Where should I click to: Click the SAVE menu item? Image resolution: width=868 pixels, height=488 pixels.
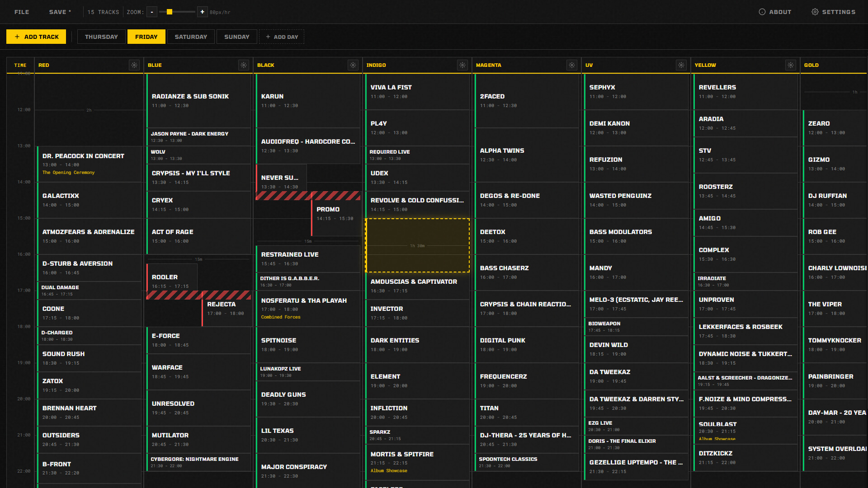coord(60,12)
